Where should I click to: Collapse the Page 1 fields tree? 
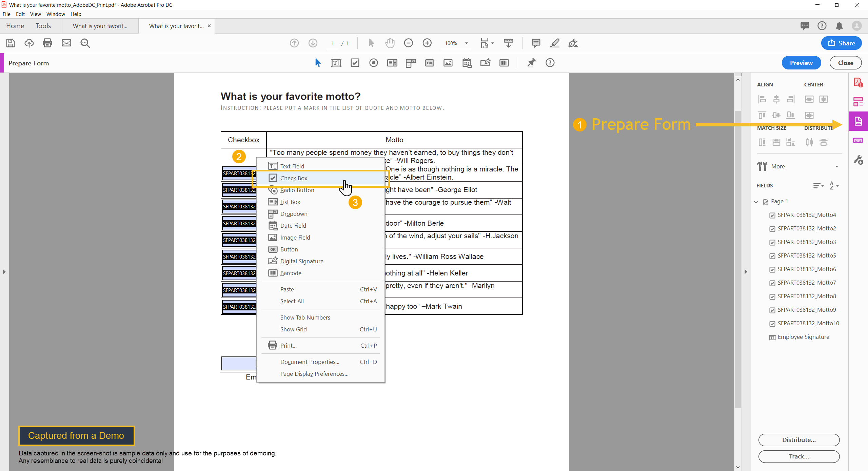(x=756, y=202)
